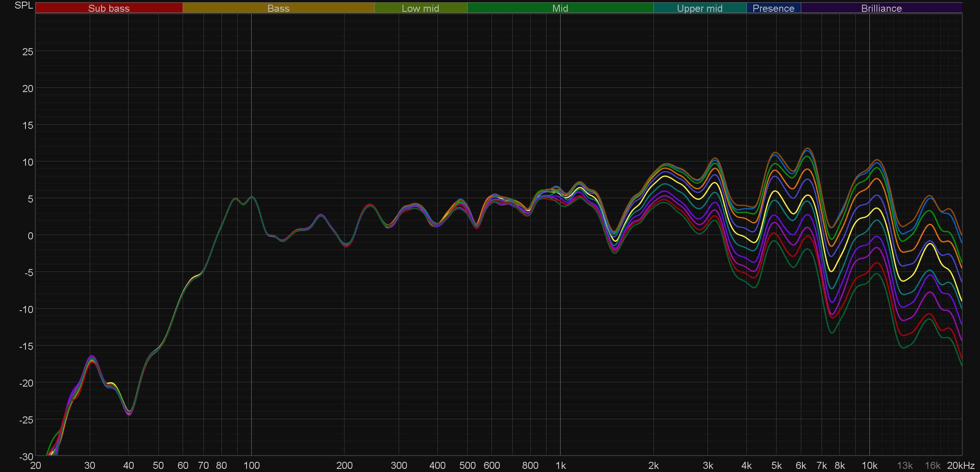Click the 200 Hz axis label

click(x=344, y=465)
